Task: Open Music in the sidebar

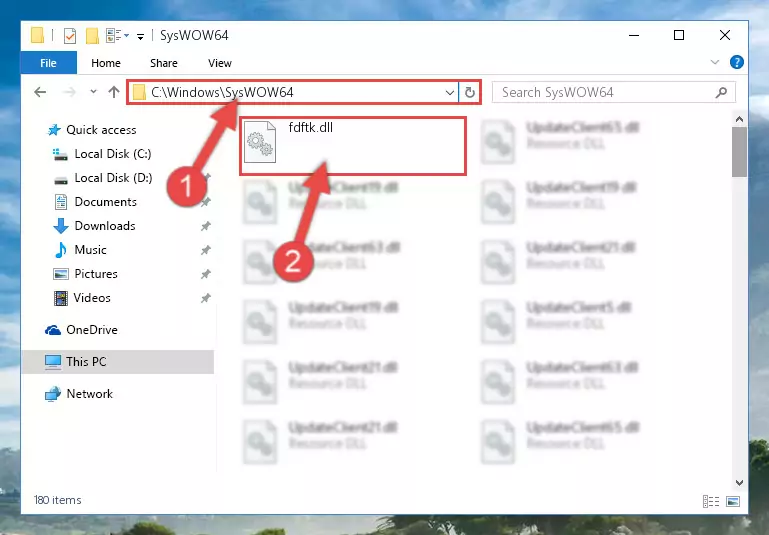Action: click(x=90, y=250)
